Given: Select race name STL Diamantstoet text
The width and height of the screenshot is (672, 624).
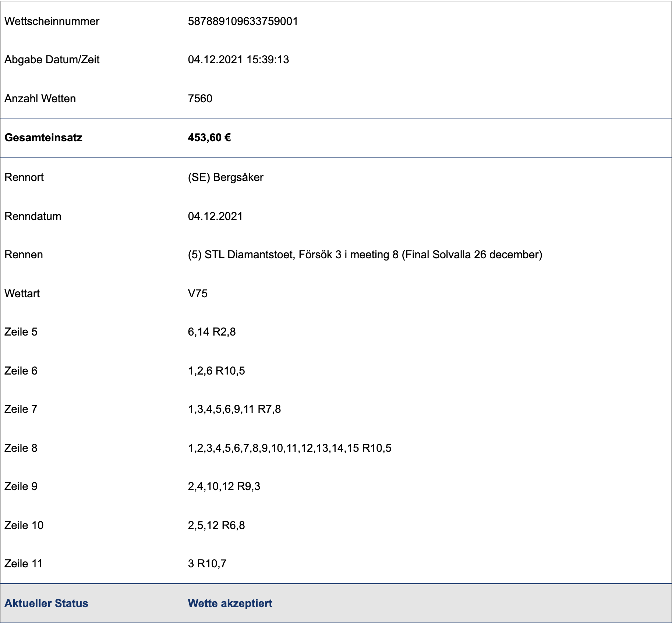Looking at the screenshot, I should coord(365,255).
